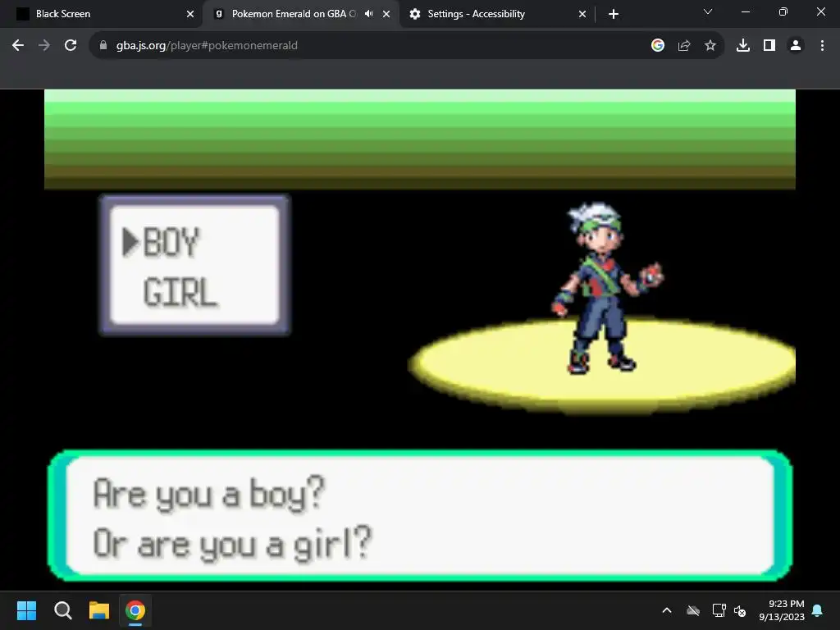This screenshot has width=840, height=630.
Task: Minimize the Chrome window
Action: (745, 11)
